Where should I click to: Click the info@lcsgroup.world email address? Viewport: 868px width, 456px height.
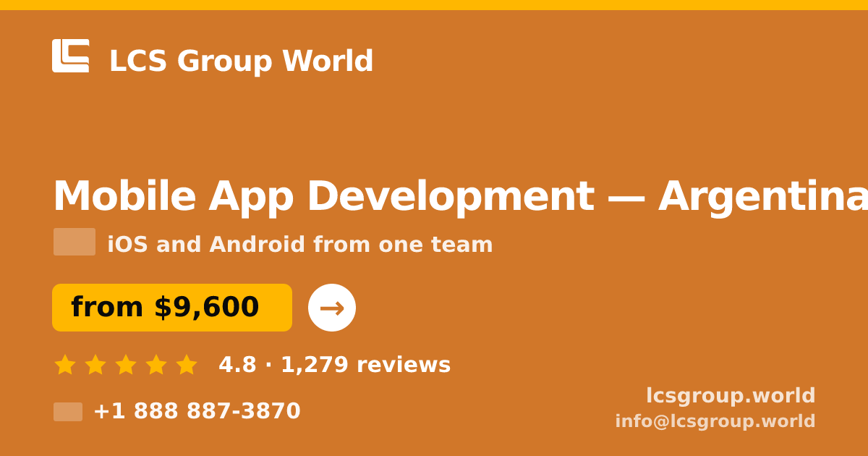point(715,421)
